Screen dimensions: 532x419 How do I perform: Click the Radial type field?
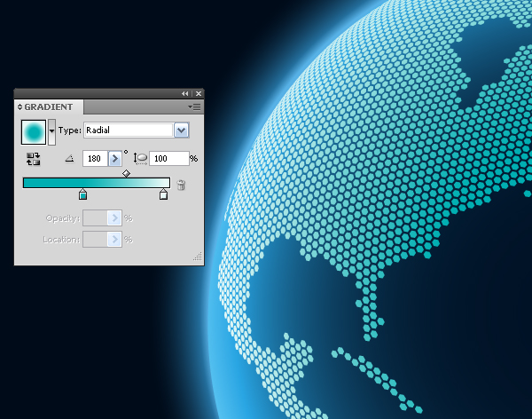pos(129,130)
